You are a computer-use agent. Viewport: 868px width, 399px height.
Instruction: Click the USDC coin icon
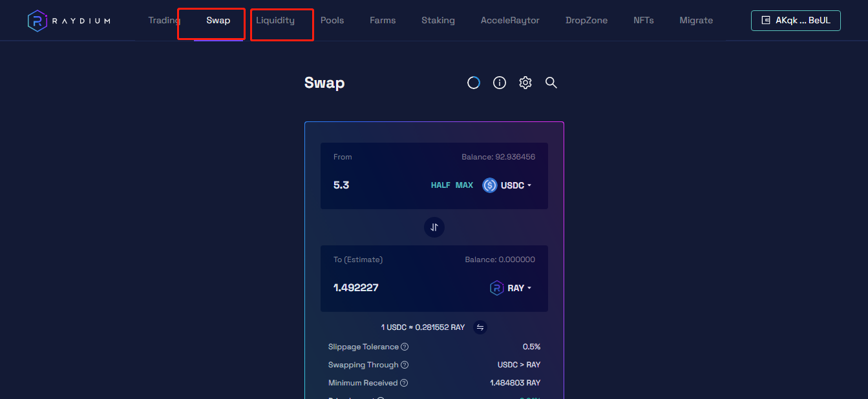pos(490,185)
